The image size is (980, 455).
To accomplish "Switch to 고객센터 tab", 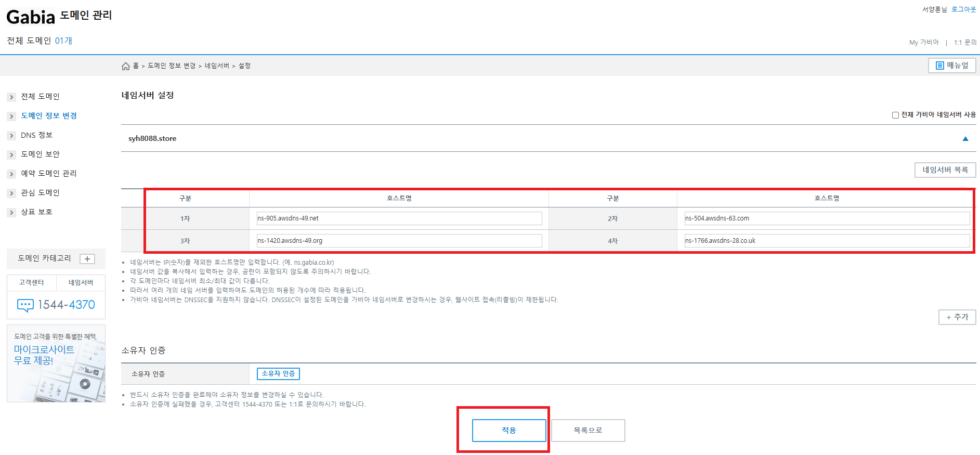I will pos(32,282).
